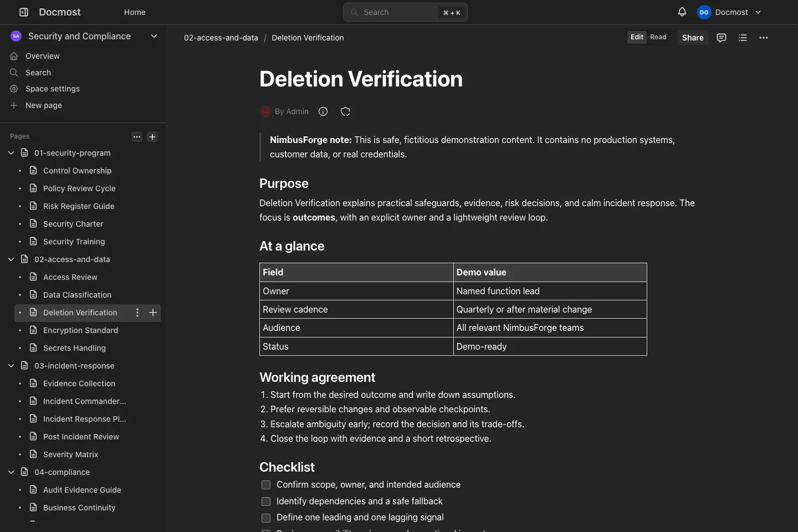Click the 01-security-program page icon
Image resolution: width=798 pixels, height=532 pixels.
coord(24,153)
